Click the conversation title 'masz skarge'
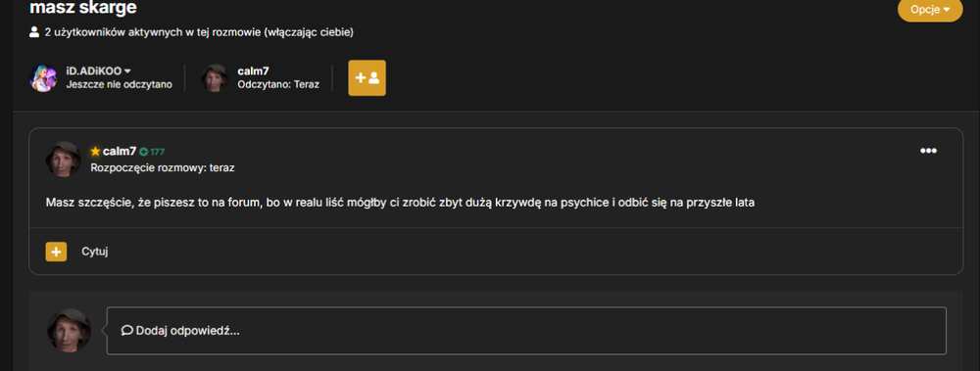 click(x=83, y=8)
